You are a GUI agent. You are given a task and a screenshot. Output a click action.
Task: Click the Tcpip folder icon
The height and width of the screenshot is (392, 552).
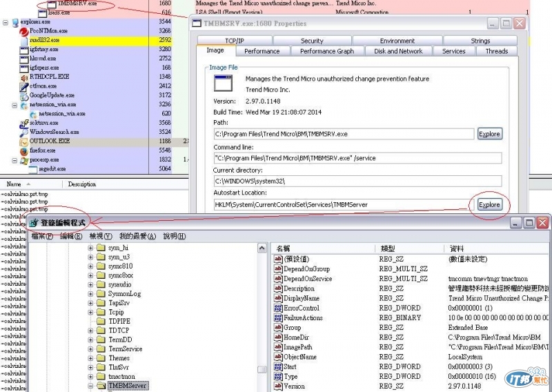pyautogui.click(x=101, y=312)
